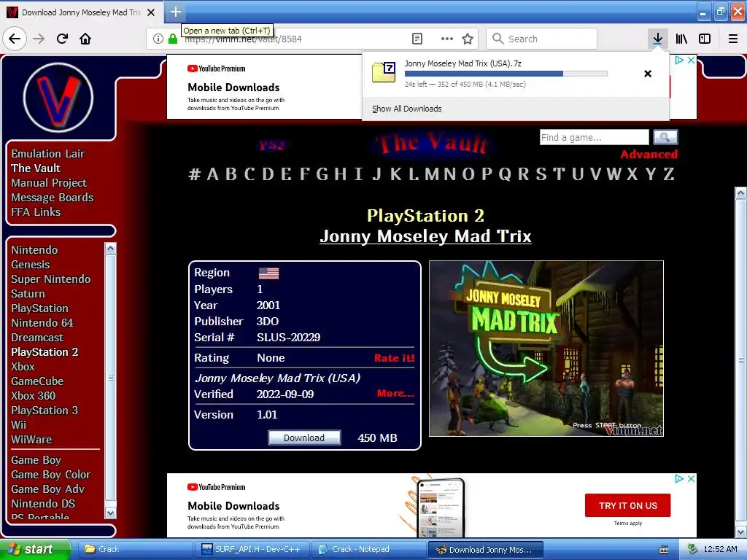Click the keyboard icon in system tray

664,550
